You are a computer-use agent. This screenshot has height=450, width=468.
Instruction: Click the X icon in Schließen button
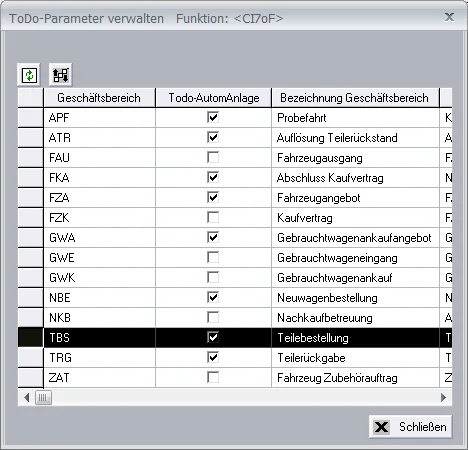tap(381, 427)
